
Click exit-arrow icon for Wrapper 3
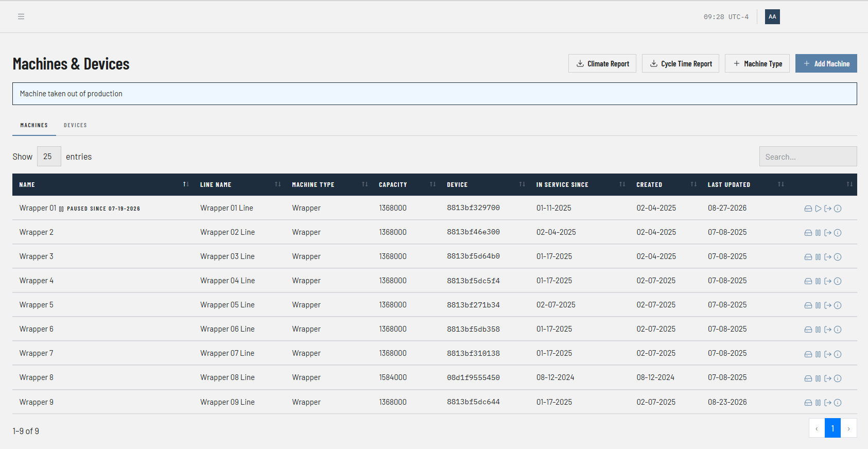[828, 257]
